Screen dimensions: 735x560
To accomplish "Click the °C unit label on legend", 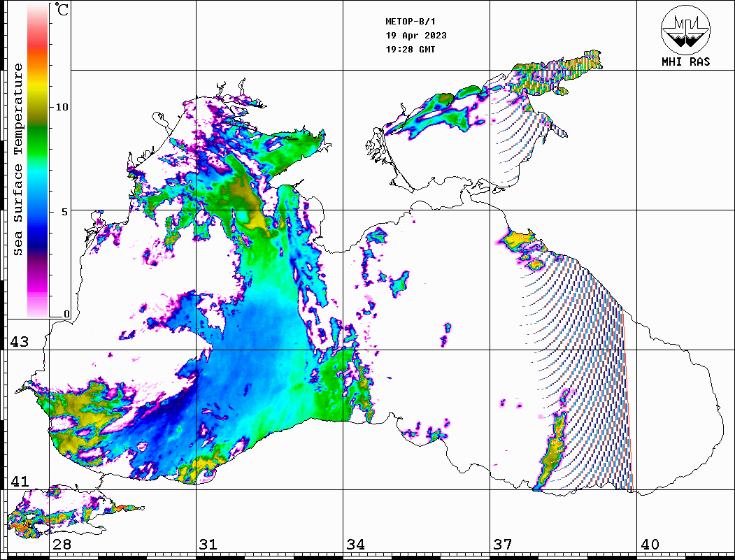I will pos(62,9).
